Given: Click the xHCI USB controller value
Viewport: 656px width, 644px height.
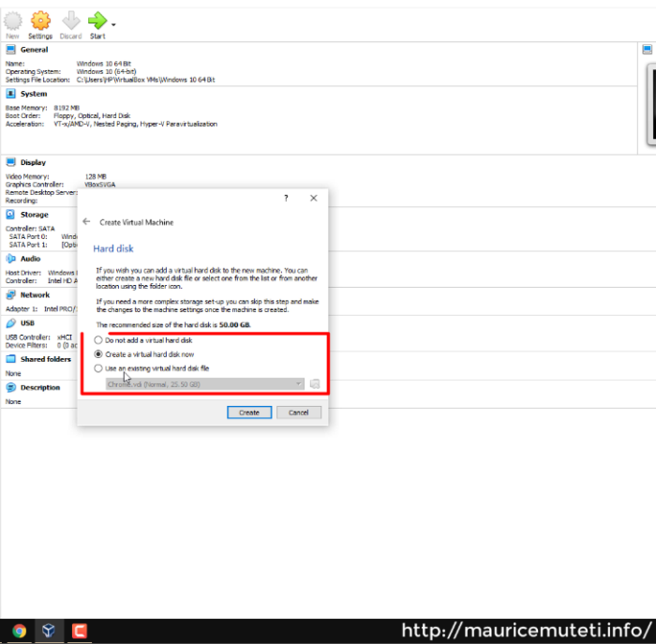Looking at the screenshot, I should (65, 337).
